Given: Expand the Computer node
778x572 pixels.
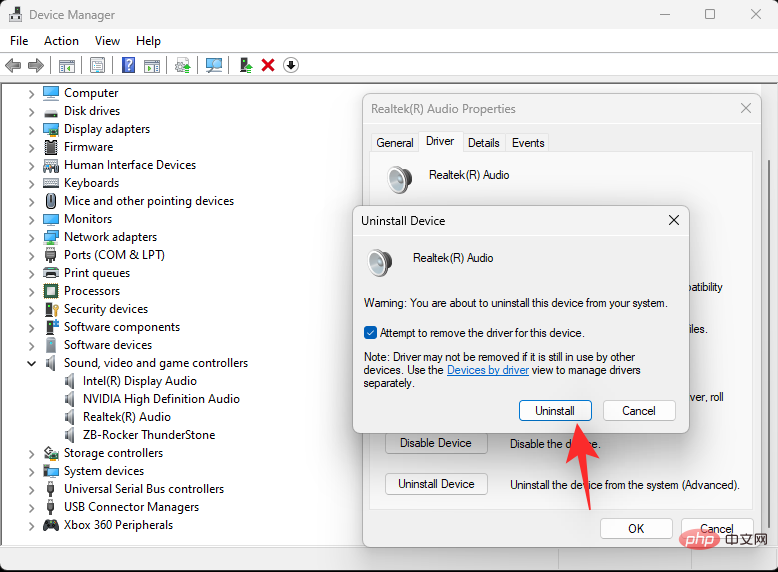Looking at the screenshot, I should pyautogui.click(x=31, y=94).
